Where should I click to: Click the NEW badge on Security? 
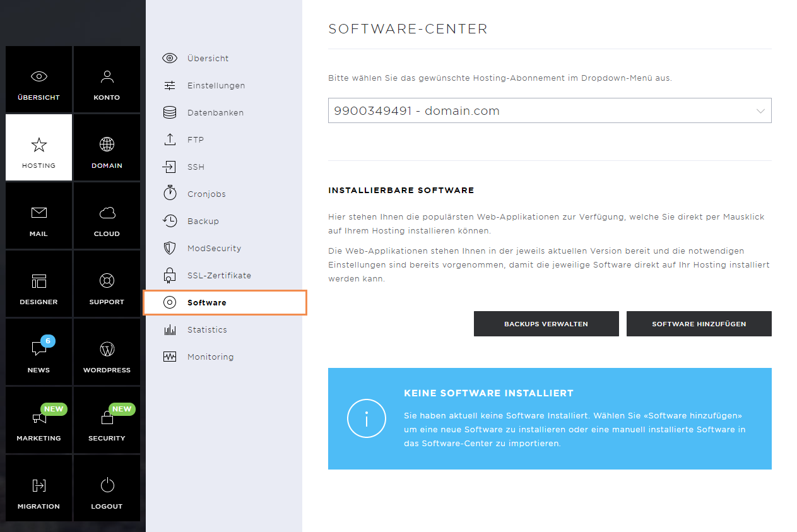(122, 409)
